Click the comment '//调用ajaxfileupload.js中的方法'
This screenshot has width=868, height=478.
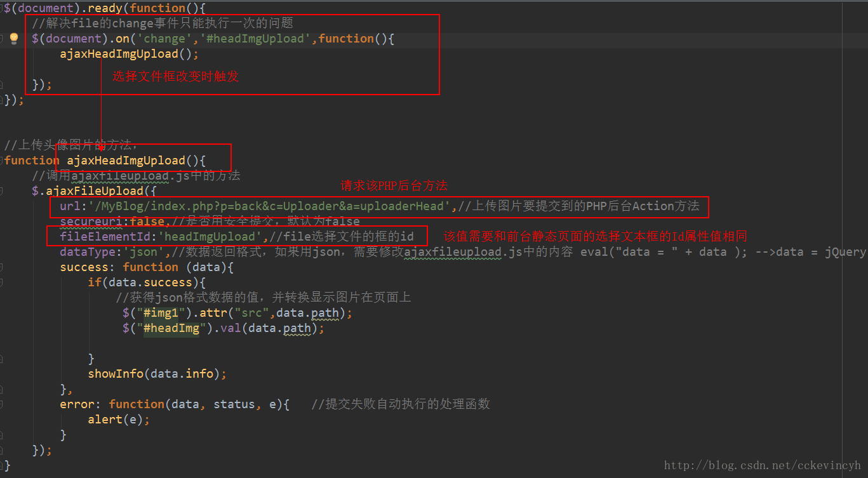[x=137, y=176]
